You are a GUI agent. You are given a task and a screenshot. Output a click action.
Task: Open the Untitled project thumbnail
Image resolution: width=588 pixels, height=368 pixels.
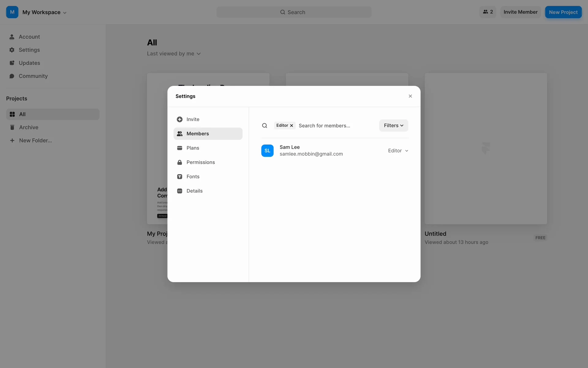[x=486, y=148]
